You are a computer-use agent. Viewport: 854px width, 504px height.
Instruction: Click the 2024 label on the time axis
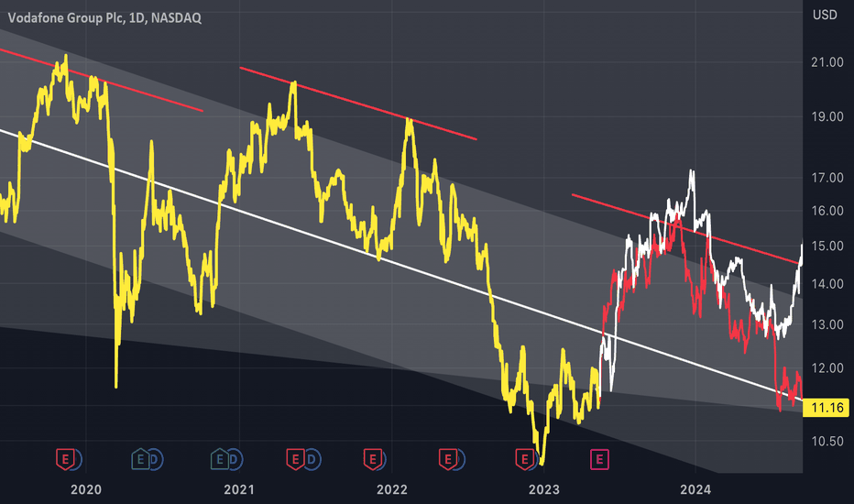(695, 490)
